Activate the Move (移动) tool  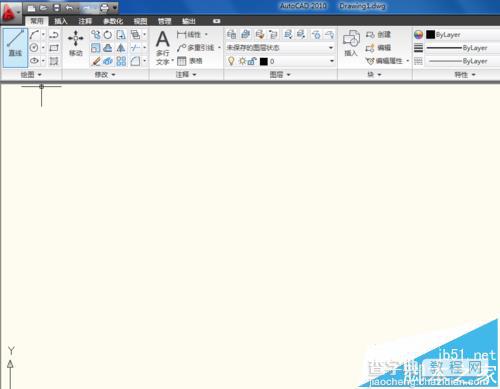pyautogui.click(x=76, y=43)
